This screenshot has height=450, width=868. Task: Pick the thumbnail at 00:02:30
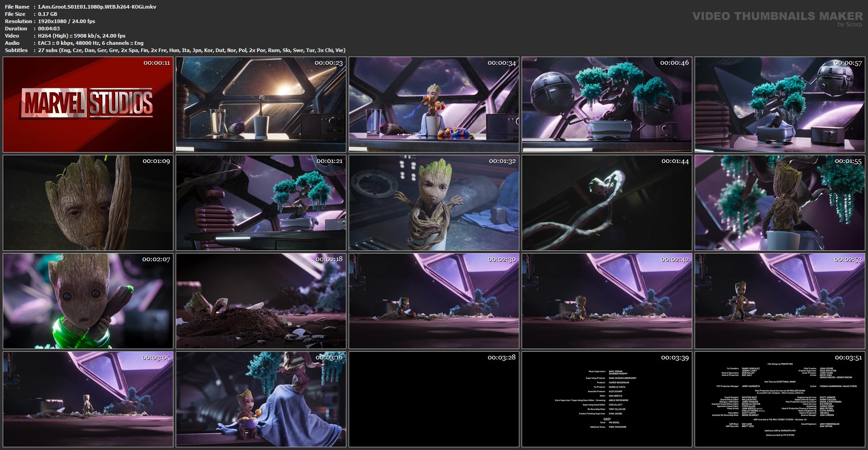434,301
